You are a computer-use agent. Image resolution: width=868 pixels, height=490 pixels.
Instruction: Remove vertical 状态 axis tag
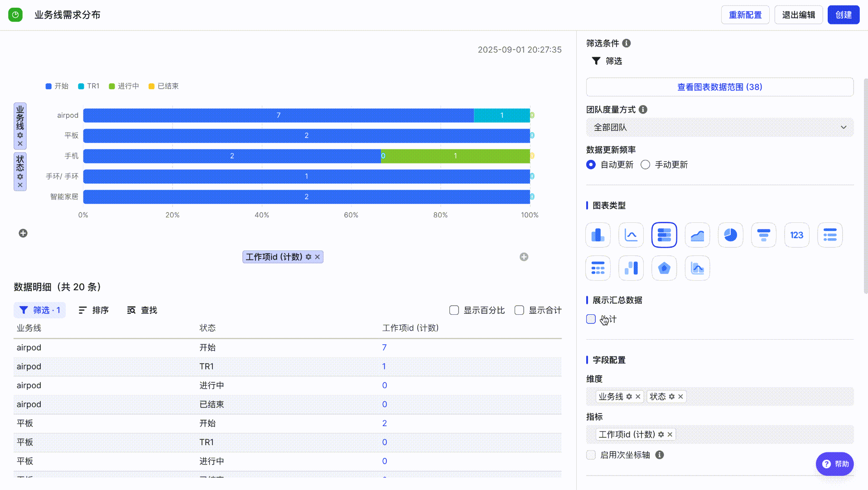[x=20, y=185]
